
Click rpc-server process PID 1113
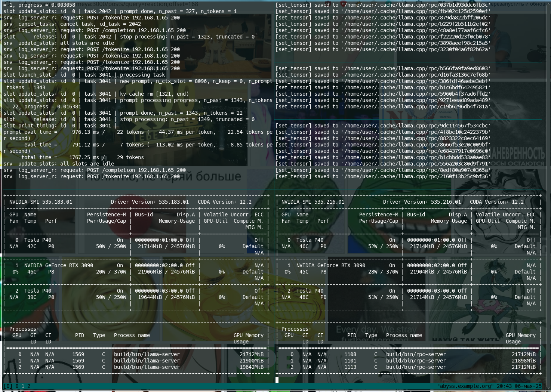pos(350,367)
